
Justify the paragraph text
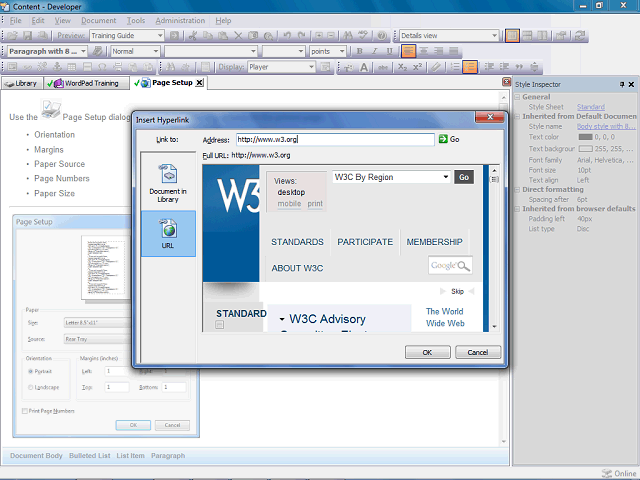(453, 51)
